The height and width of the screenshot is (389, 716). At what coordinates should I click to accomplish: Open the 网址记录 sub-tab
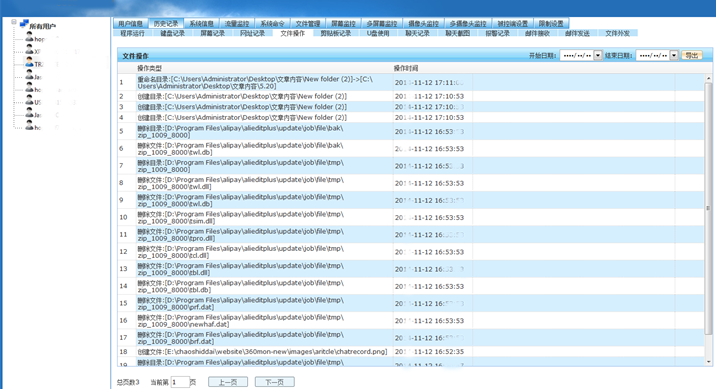(x=253, y=33)
